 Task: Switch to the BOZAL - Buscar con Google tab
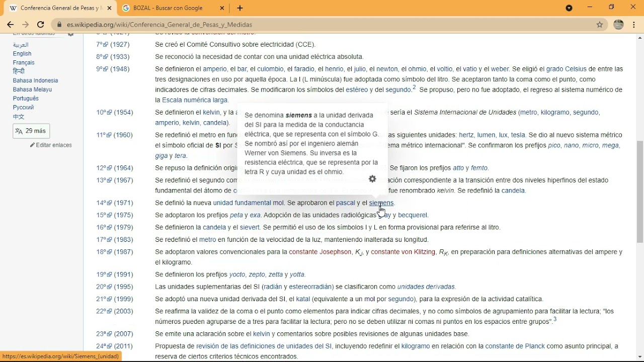[168, 8]
